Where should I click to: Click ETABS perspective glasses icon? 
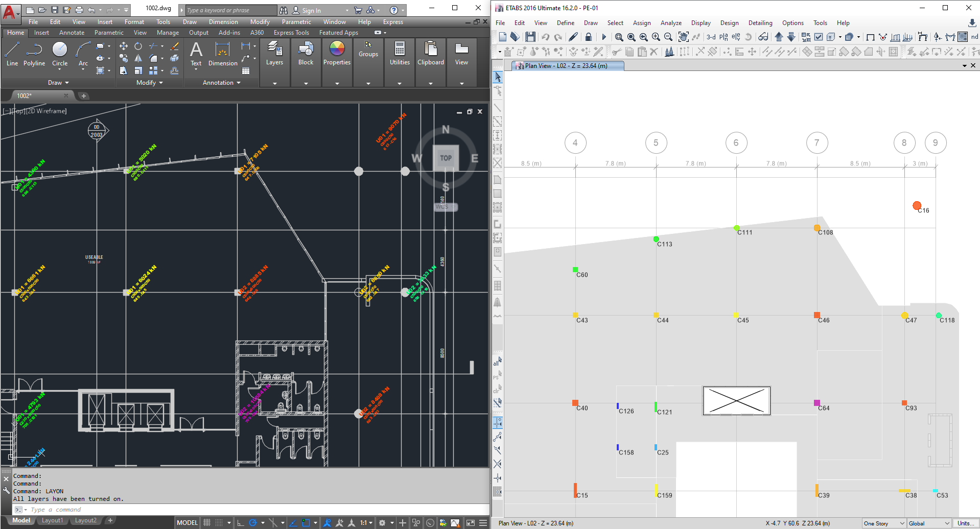coord(763,37)
